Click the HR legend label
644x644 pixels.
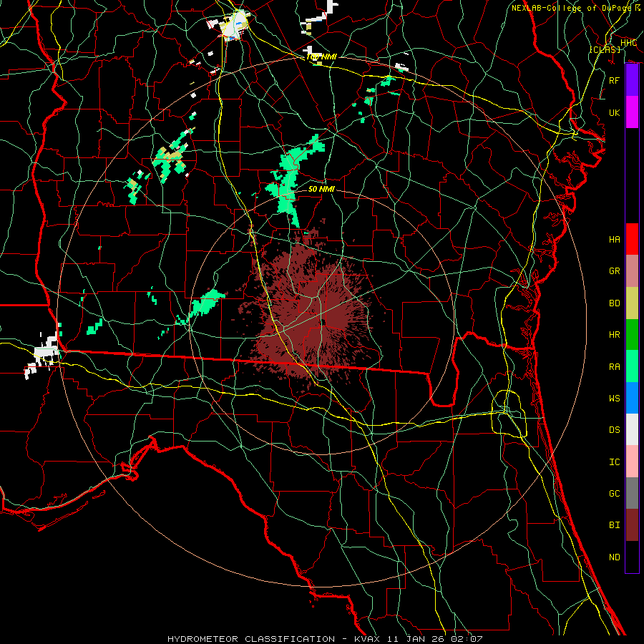coord(615,335)
